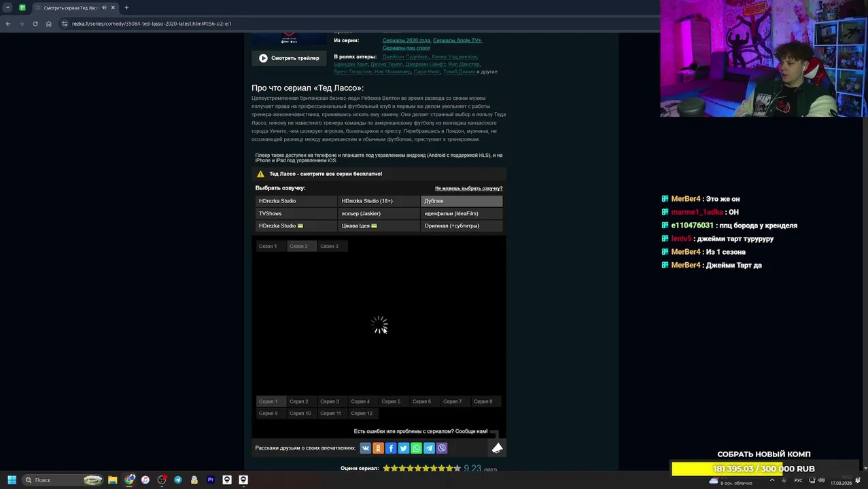
Task: Select яскьер (Jaskier) voiceover
Action: (x=379, y=213)
